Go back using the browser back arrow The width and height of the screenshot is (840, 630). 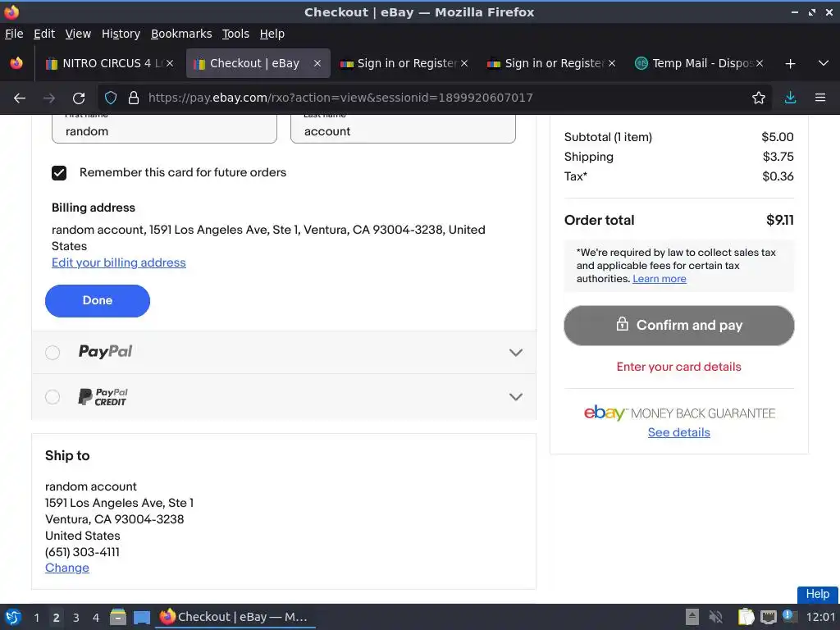[20, 98]
